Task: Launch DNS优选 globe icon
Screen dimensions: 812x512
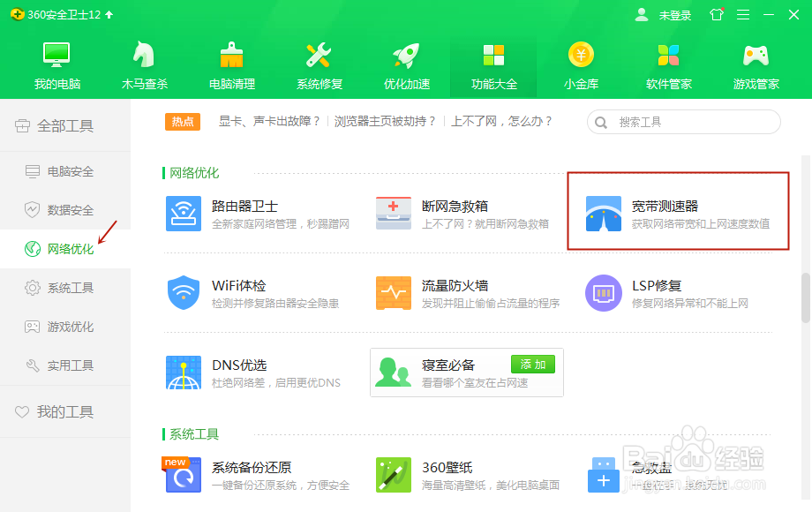Action: (x=184, y=373)
